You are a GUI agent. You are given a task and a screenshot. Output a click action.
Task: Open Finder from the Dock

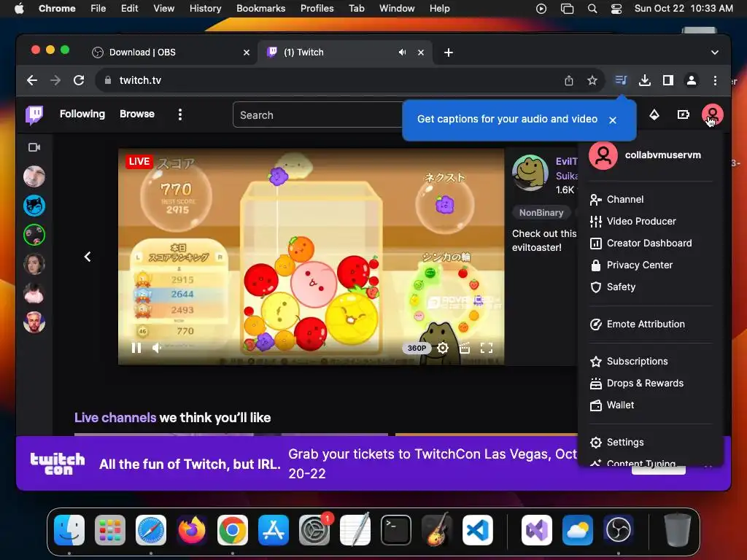(69, 530)
